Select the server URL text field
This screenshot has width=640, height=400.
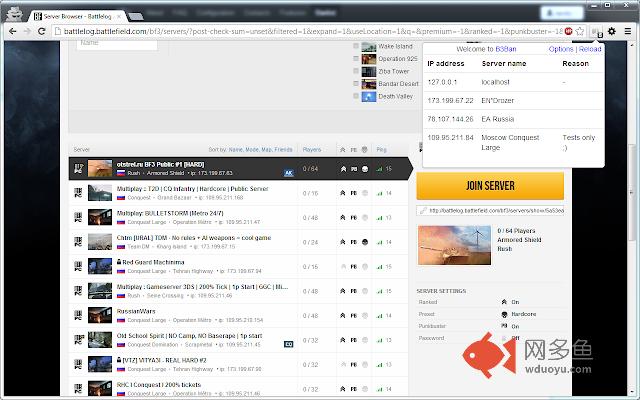(490, 211)
